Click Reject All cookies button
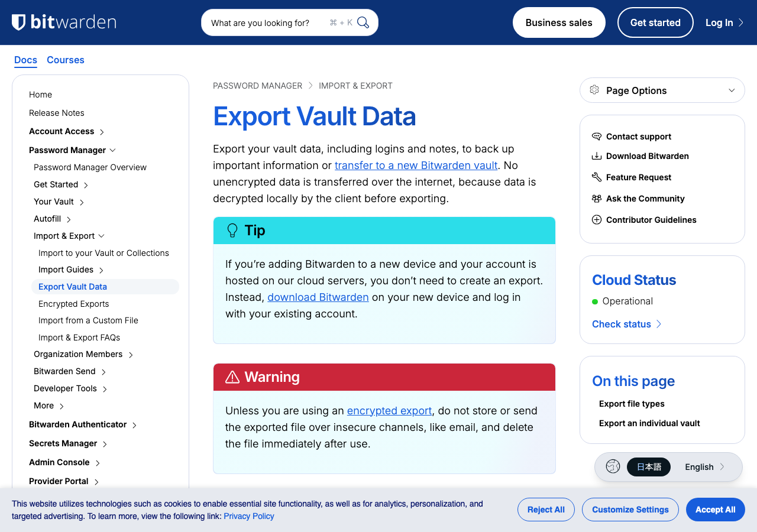The width and height of the screenshot is (757, 532). click(546, 510)
